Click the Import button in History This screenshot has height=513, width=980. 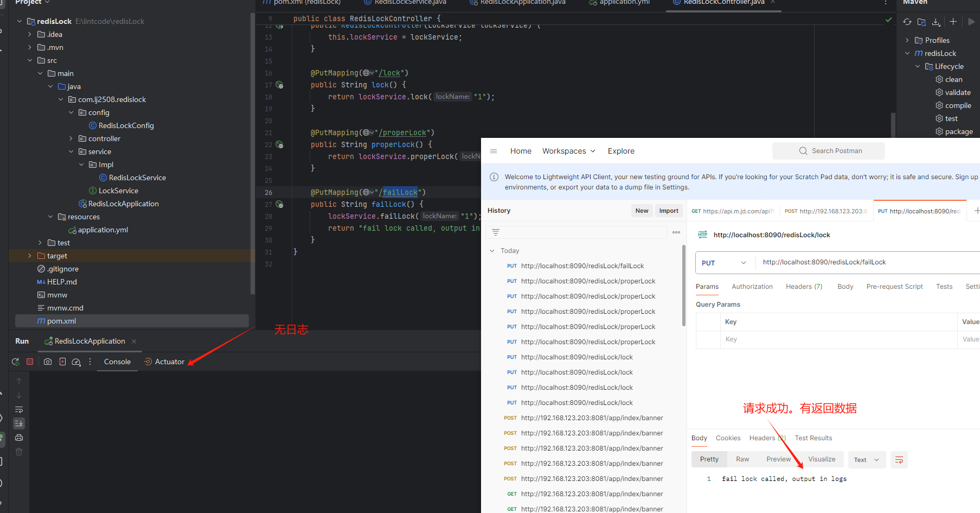tap(669, 211)
